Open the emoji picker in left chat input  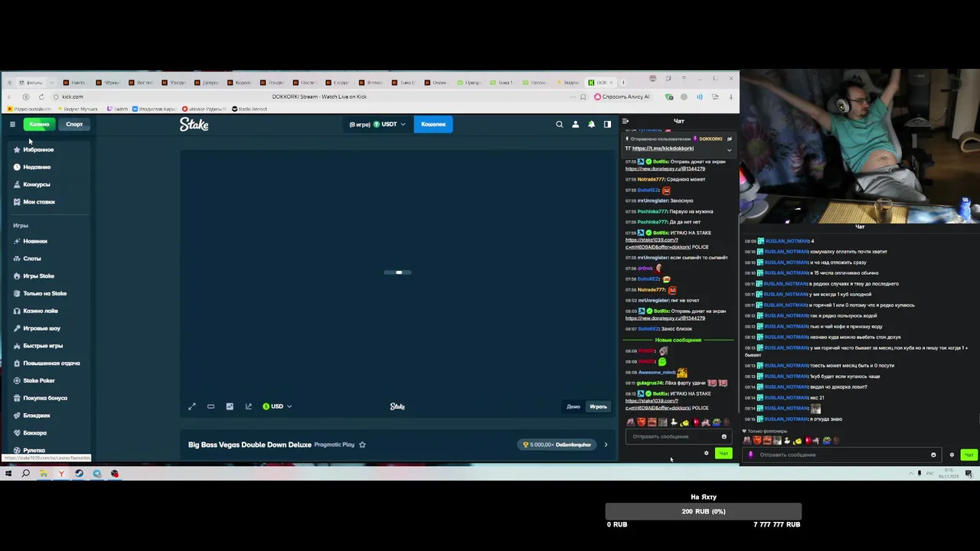[x=724, y=437]
